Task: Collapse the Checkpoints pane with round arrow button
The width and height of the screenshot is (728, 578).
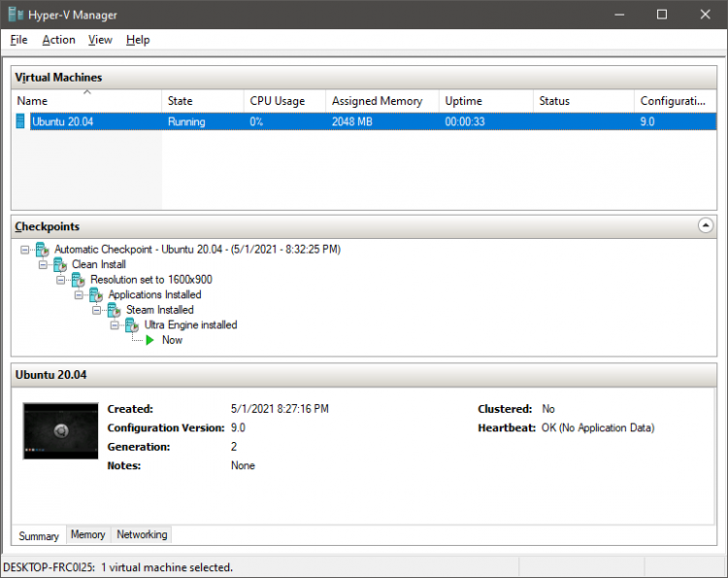Action: click(706, 225)
